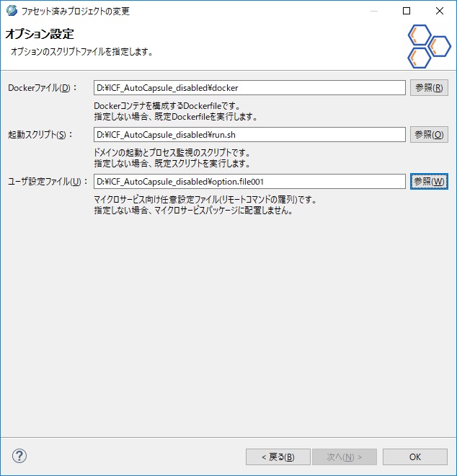
Task: Click the ファセット済みプロジェクトの変更 title bar text
Action: (76, 12)
